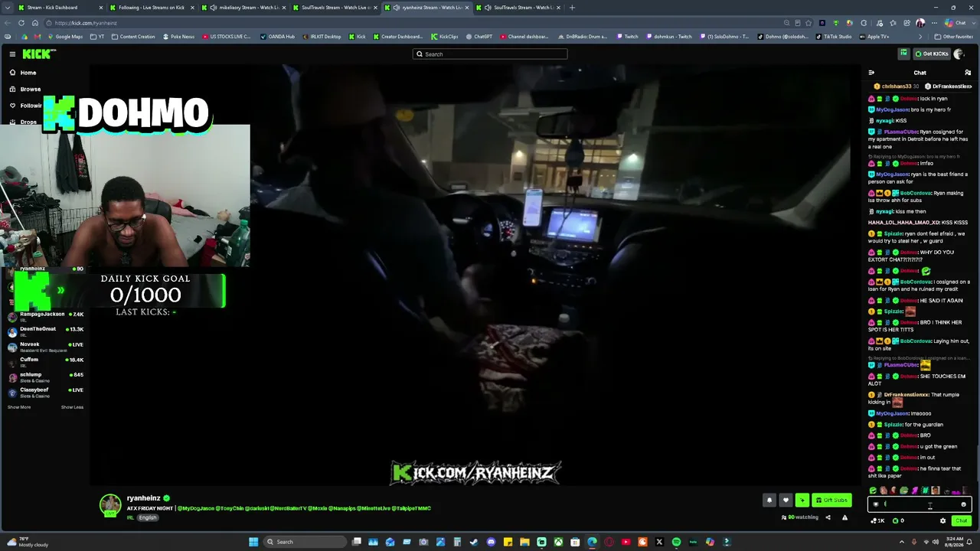Open the schlump channel in sidebar
Image resolution: width=980 pixels, height=551 pixels.
(46, 377)
